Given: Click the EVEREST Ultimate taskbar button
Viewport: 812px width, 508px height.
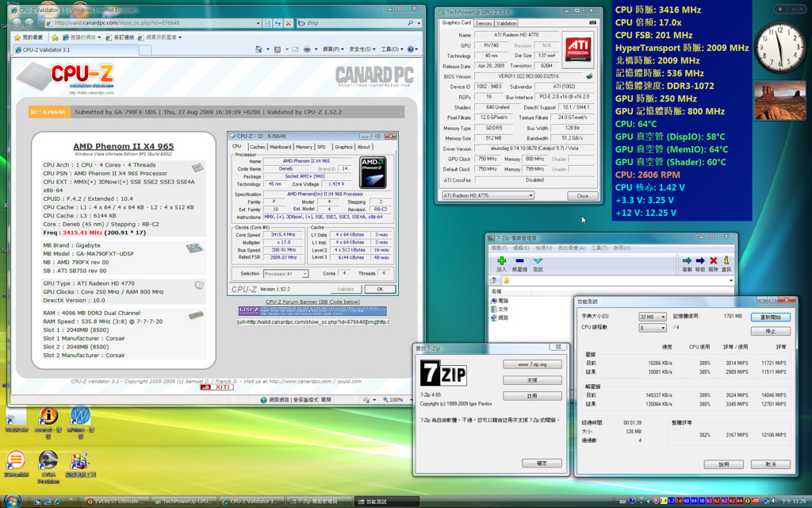Looking at the screenshot, I should click(116, 502).
